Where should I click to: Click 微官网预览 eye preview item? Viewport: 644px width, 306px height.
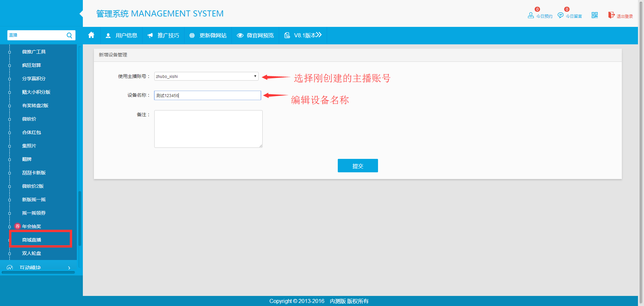255,35
